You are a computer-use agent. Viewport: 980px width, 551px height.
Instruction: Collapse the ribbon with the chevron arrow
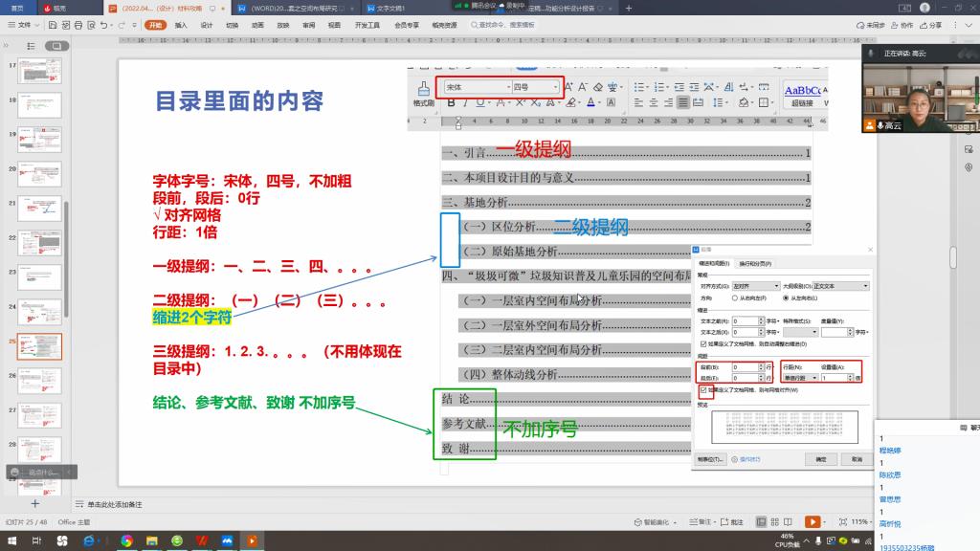(x=969, y=25)
